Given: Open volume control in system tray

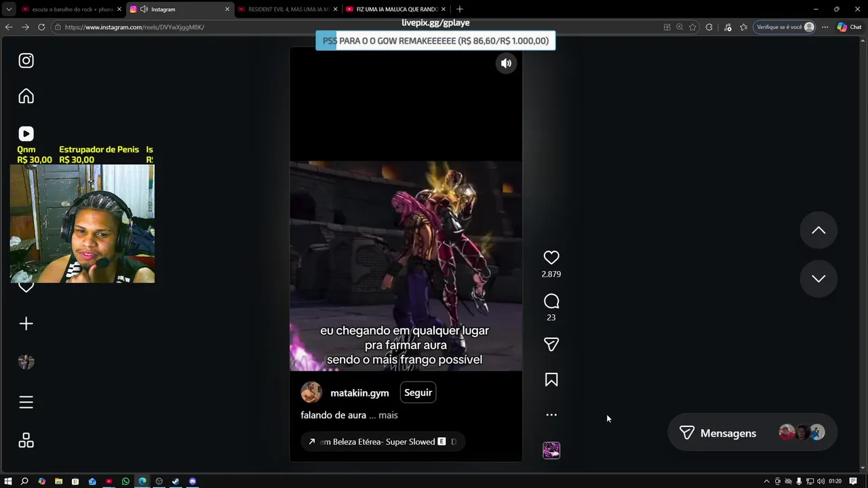Looking at the screenshot, I should [x=821, y=481].
